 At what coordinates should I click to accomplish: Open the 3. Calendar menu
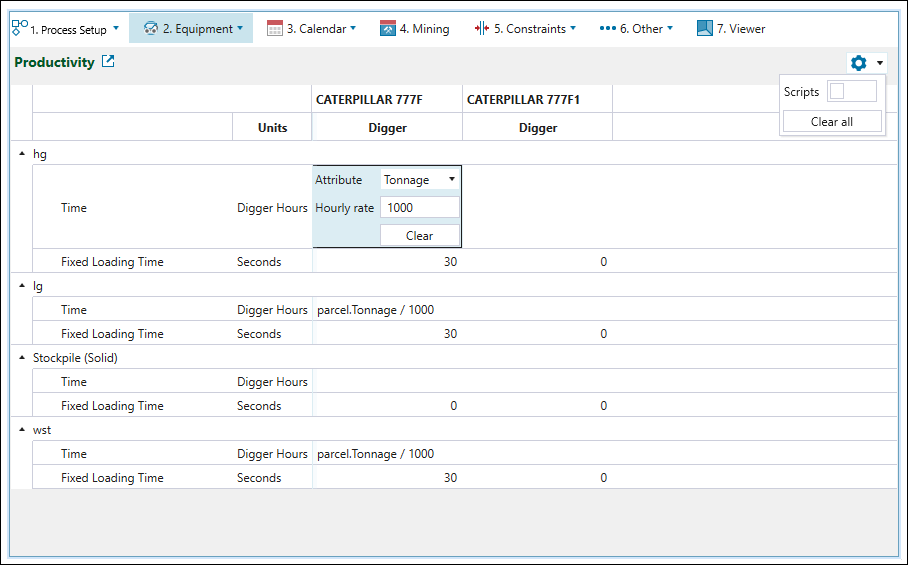320,29
